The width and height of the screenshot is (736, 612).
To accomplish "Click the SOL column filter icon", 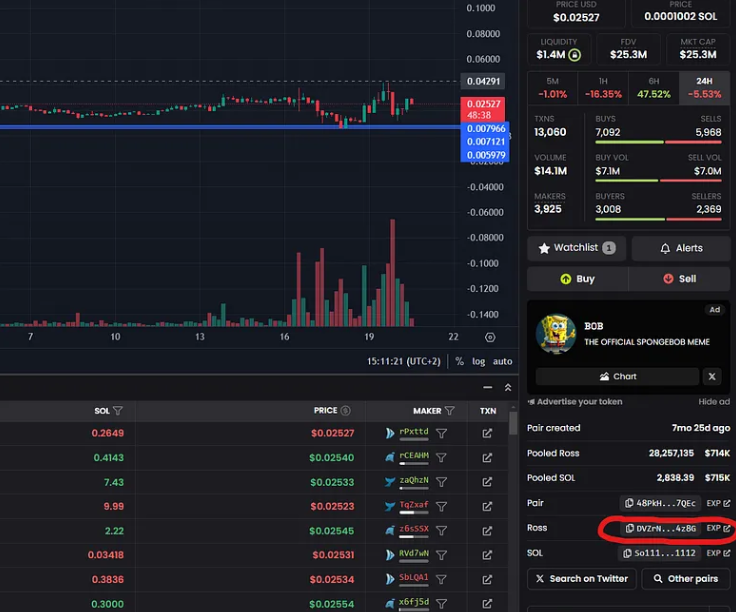I will coord(118,411).
